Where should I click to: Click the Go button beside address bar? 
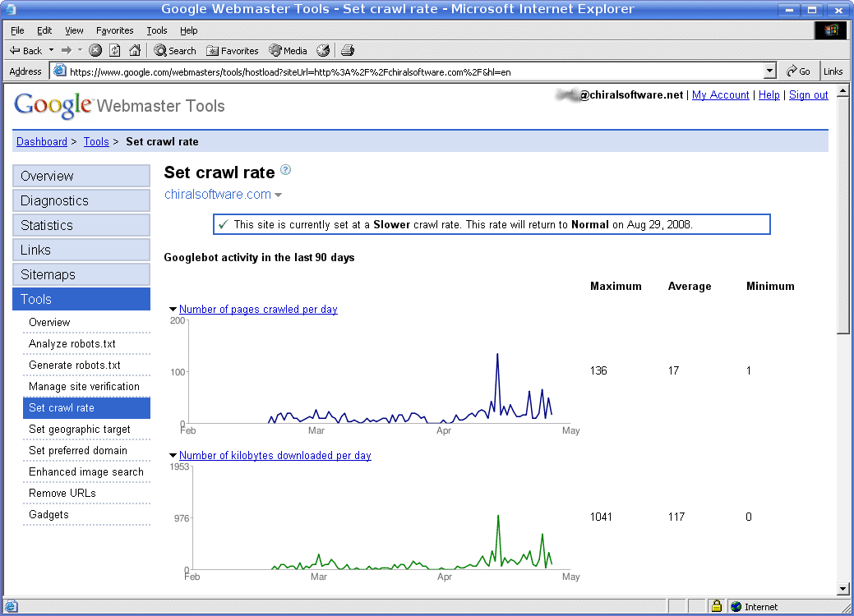[798, 71]
